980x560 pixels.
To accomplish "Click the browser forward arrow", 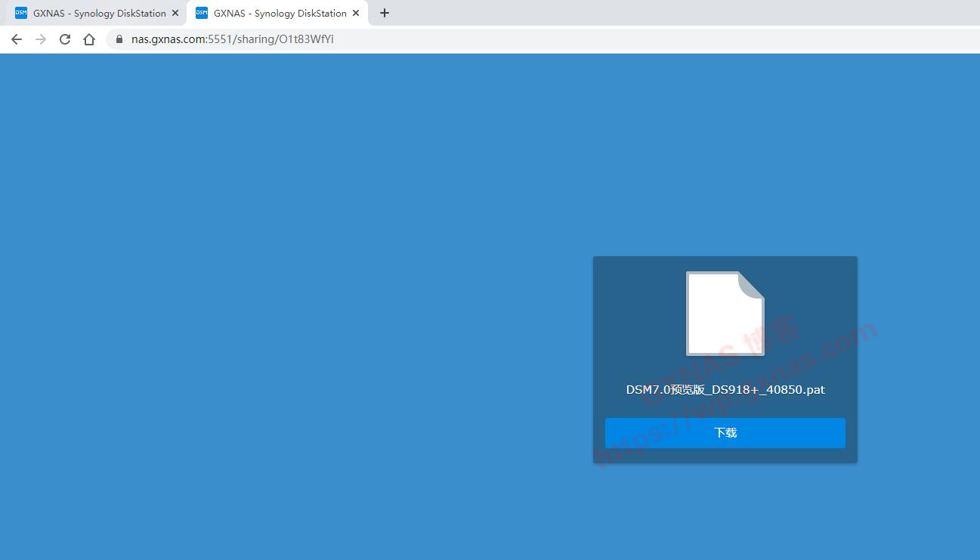I will click(x=41, y=39).
